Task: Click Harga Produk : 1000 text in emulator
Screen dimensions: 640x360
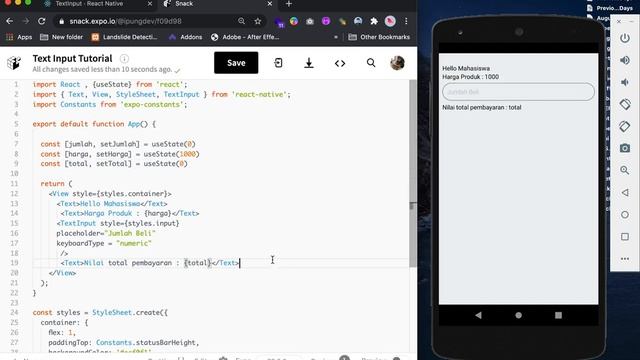Action: click(x=471, y=77)
